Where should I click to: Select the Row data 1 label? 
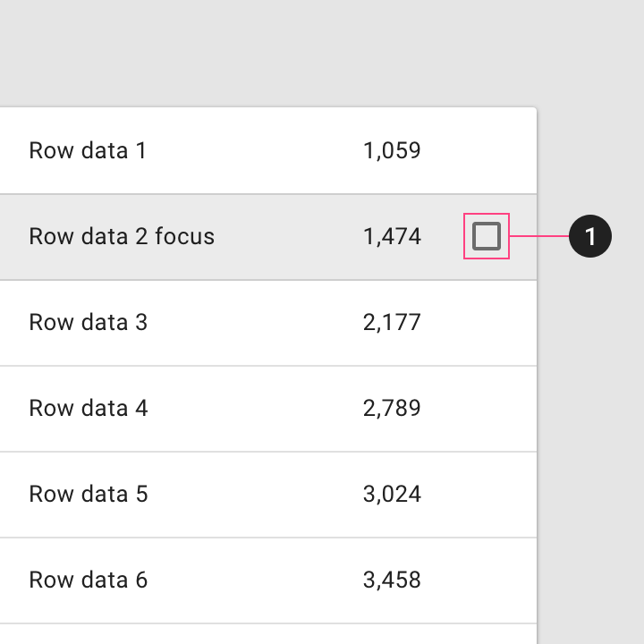point(88,150)
